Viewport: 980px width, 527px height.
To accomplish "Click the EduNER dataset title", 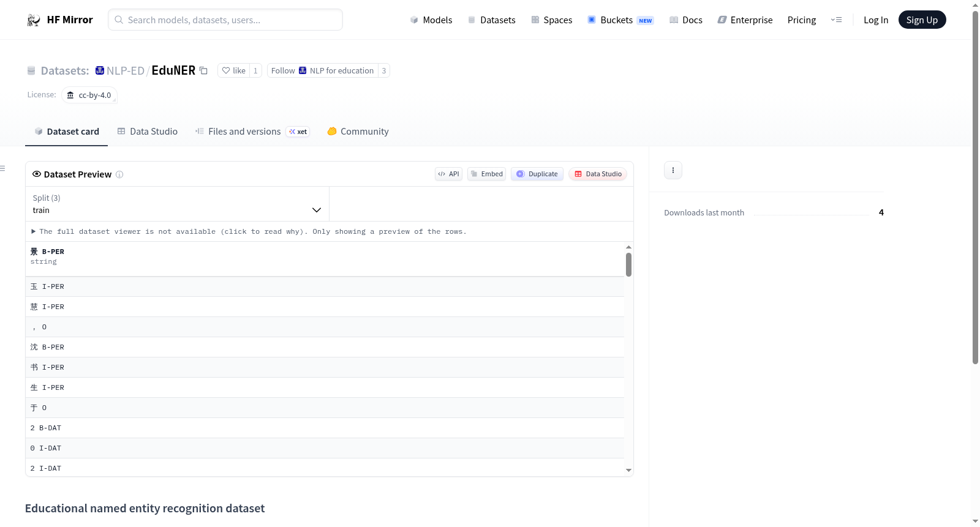I will pos(173,70).
